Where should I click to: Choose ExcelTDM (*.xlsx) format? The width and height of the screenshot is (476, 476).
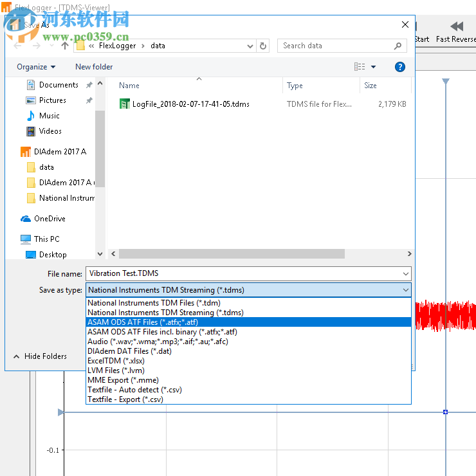[x=248, y=361]
